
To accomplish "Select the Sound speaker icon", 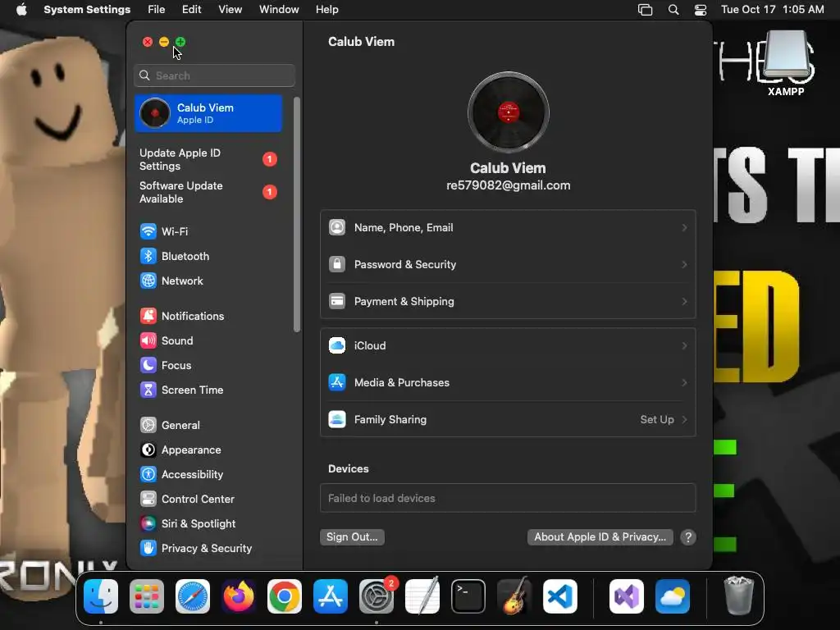I will coord(148,340).
